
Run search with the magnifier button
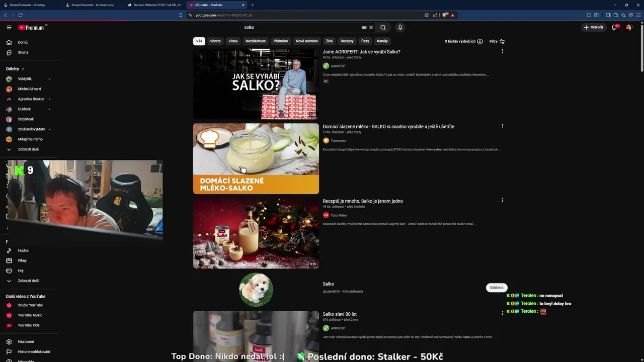point(383,28)
